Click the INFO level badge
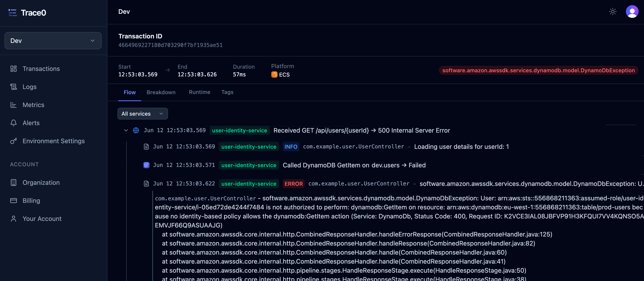Screen dimensions: 644x281 291,147
